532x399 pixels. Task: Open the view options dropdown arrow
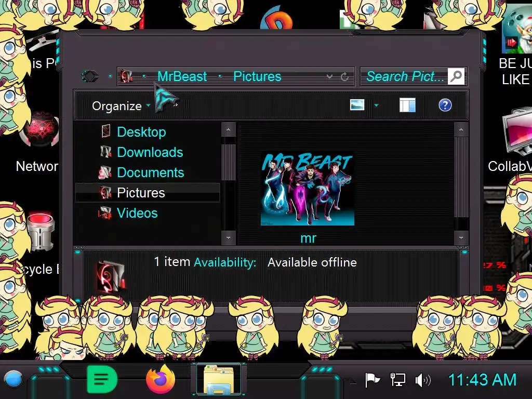[x=376, y=105]
